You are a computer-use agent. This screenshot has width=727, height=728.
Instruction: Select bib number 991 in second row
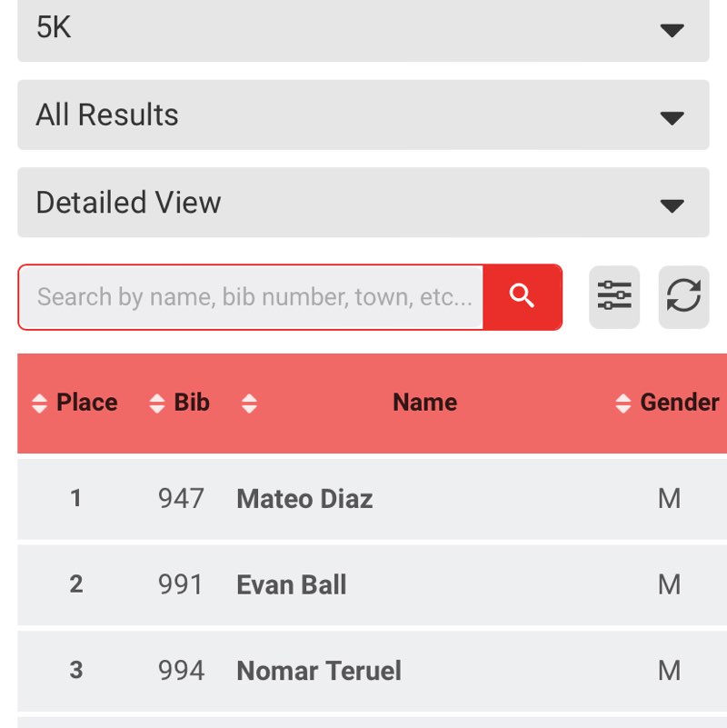(181, 584)
